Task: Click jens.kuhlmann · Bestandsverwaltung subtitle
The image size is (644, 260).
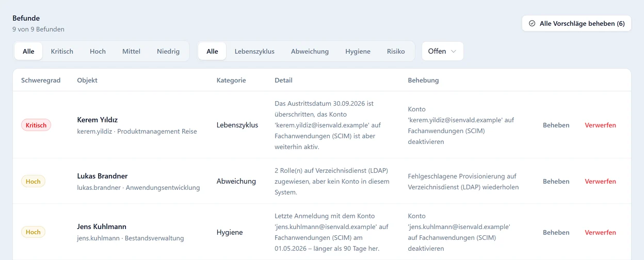Action: (x=130, y=238)
